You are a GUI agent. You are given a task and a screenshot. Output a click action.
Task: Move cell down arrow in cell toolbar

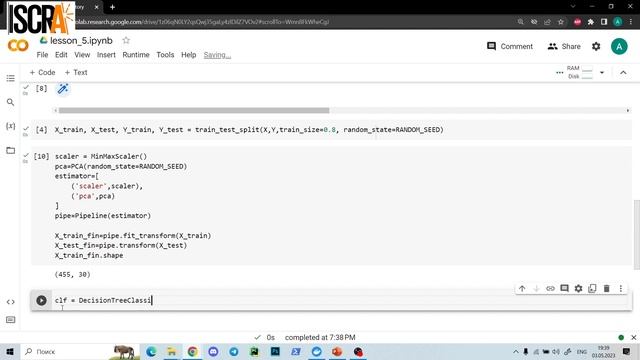536,289
